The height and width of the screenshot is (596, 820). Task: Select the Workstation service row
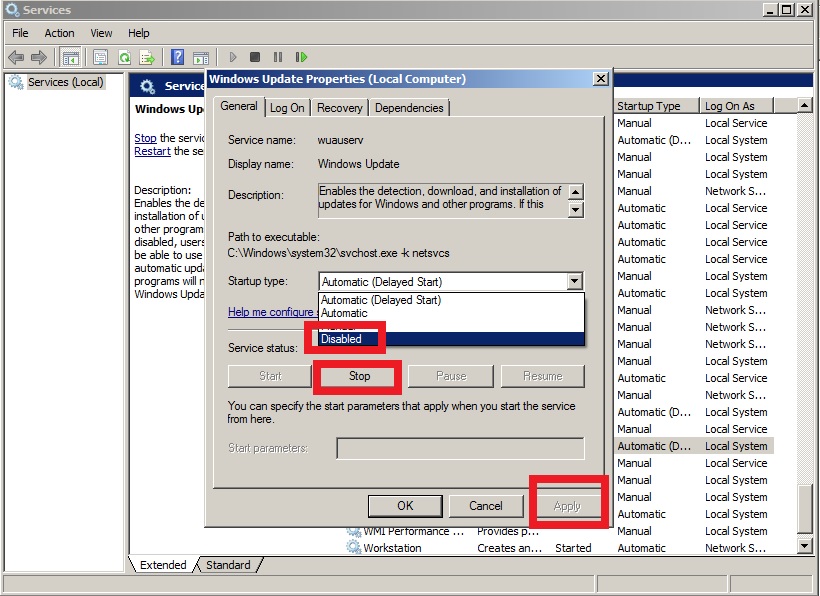pyautogui.click(x=560, y=548)
